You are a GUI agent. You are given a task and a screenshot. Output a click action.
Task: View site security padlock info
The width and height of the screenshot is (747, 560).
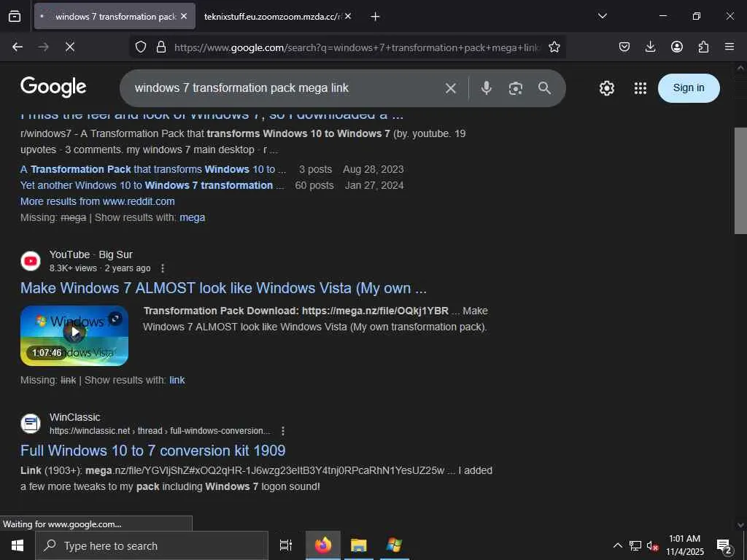(161, 47)
